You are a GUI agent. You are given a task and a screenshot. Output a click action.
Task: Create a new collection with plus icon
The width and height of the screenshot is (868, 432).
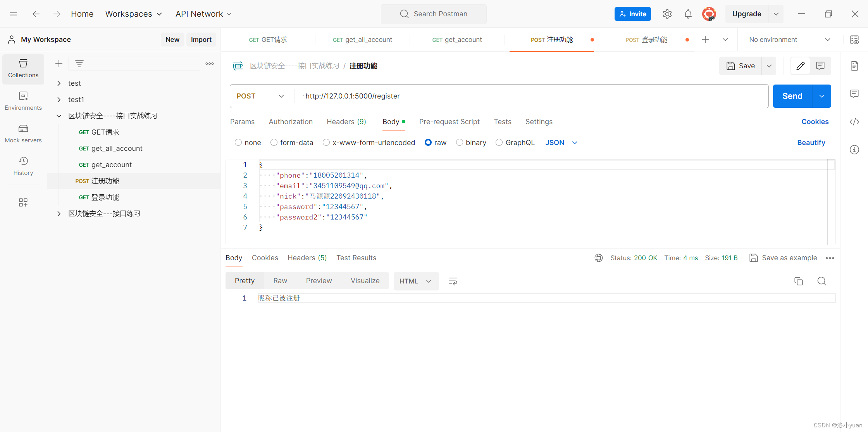coord(59,64)
